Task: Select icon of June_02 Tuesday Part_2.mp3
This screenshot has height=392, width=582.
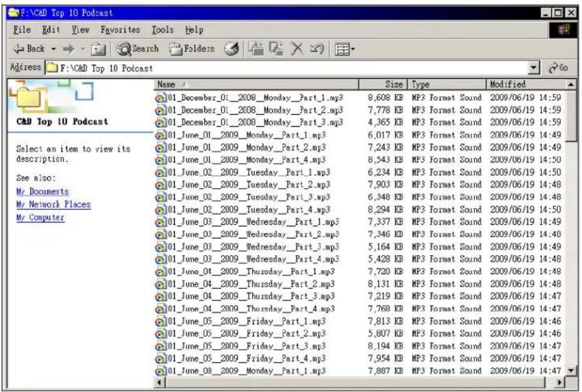Action: (x=161, y=185)
